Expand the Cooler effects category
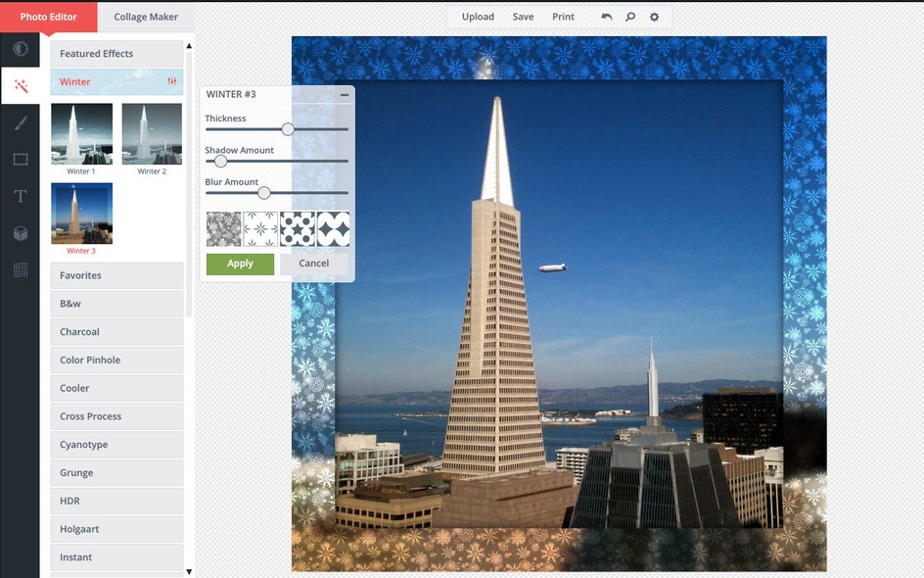Image resolution: width=924 pixels, height=578 pixels. pos(116,388)
